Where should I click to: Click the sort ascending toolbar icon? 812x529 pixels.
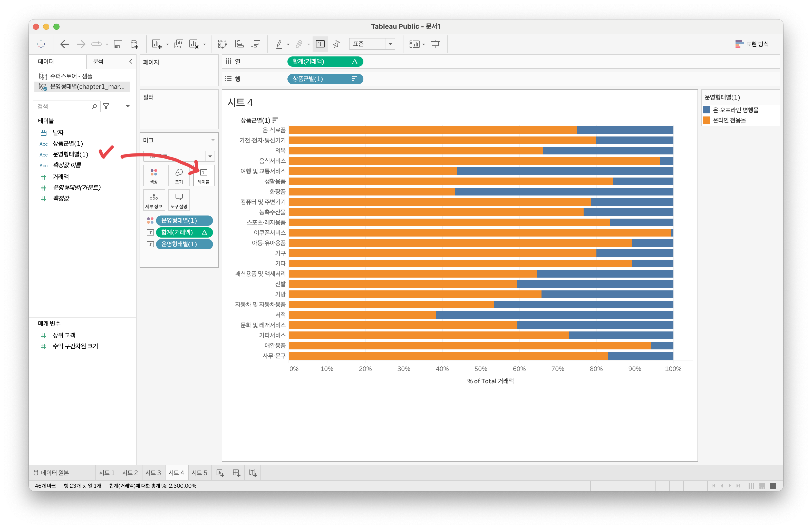tap(239, 44)
